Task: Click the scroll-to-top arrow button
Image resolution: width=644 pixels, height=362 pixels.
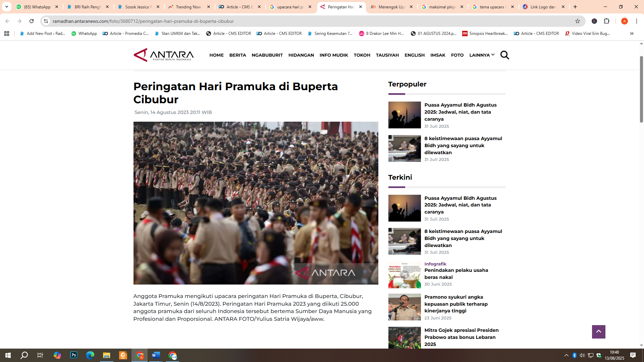Action: (x=598, y=332)
